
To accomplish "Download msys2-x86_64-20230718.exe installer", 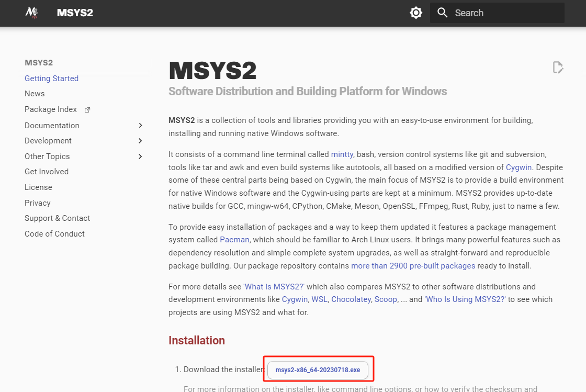I will 318,370.
